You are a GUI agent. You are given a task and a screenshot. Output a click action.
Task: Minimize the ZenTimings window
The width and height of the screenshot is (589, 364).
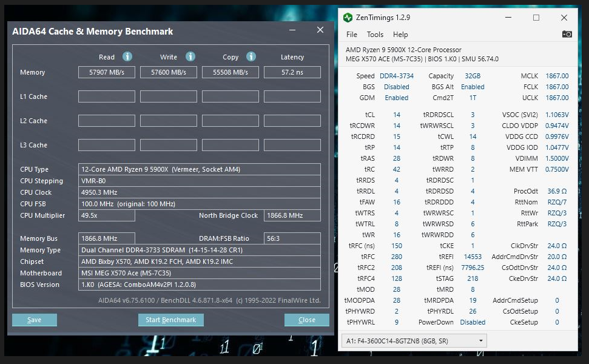point(508,18)
